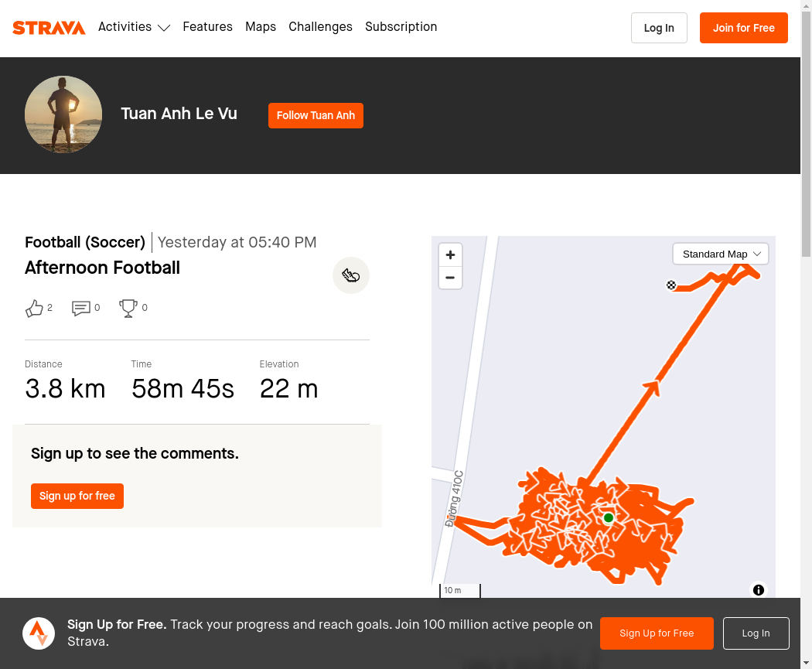The image size is (812, 669).
Task: Click the Football (Soccer) activity type label
Action: pos(85,242)
